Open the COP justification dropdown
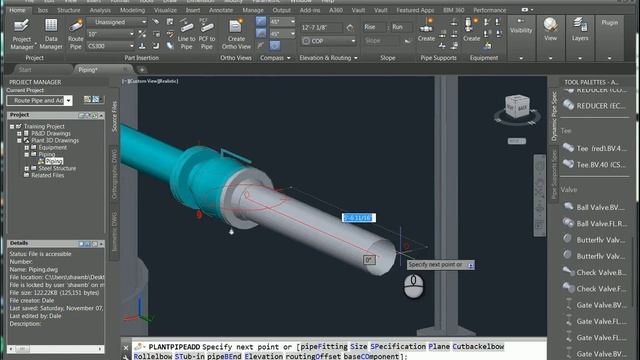This screenshot has width=640, height=360. point(329,41)
